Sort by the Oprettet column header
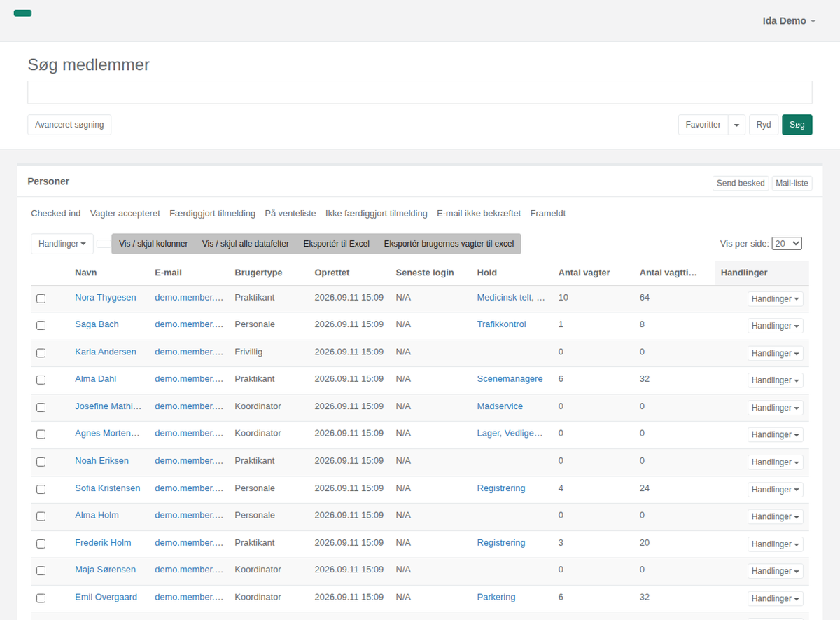Image resolution: width=840 pixels, height=620 pixels. pyautogui.click(x=332, y=273)
